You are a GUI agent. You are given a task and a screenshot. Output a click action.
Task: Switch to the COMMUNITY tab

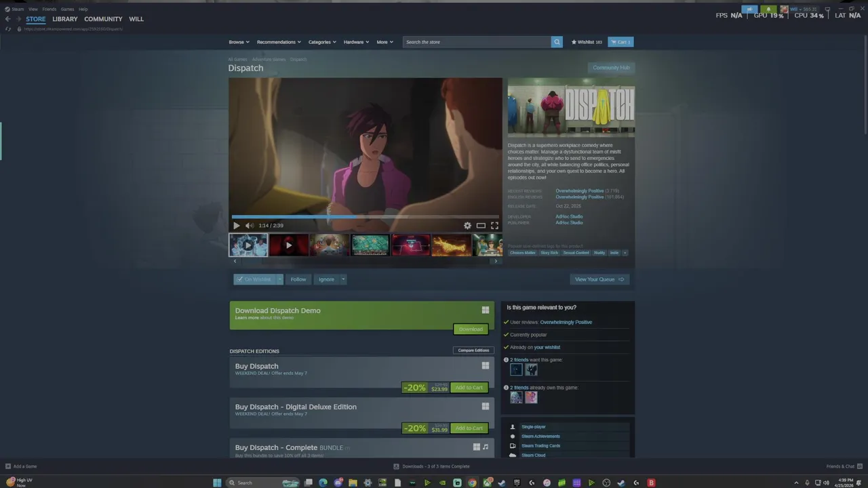point(103,19)
